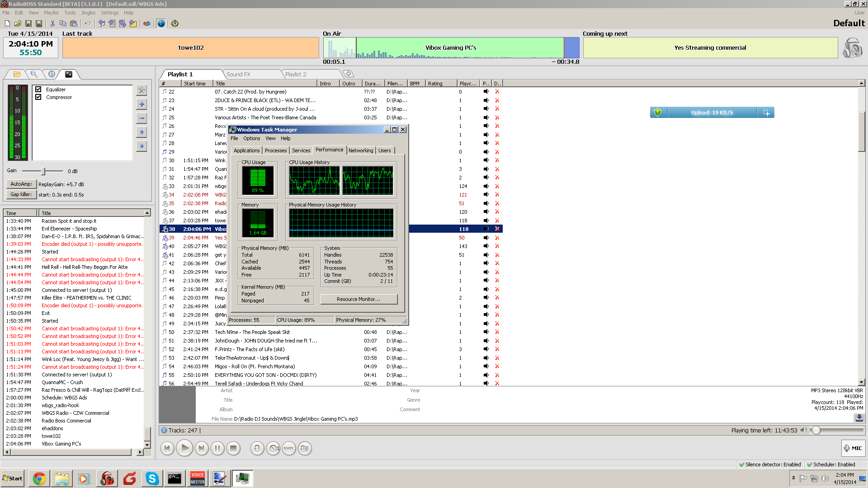The width and height of the screenshot is (868, 488).
Task: Open the Playlist menu in RadioBOSS
Action: pyautogui.click(x=51, y=13)
